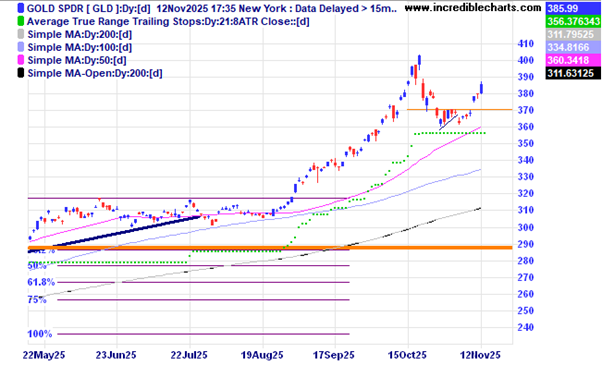Click the Simple MA:Dy:200:[d] legend label
Screen dimensions: 602x365
point(80,35)
